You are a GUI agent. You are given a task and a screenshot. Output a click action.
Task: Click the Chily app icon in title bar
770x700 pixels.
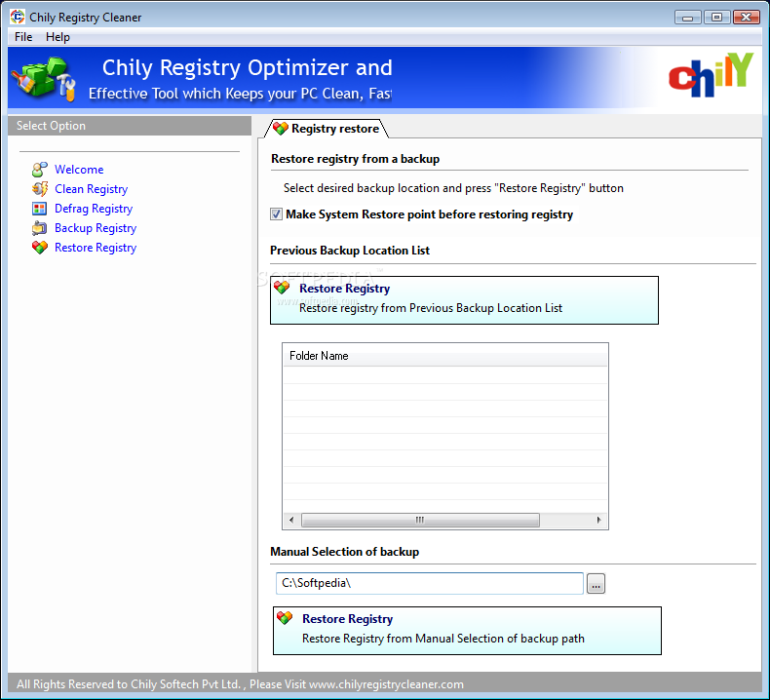click(18, 17)
